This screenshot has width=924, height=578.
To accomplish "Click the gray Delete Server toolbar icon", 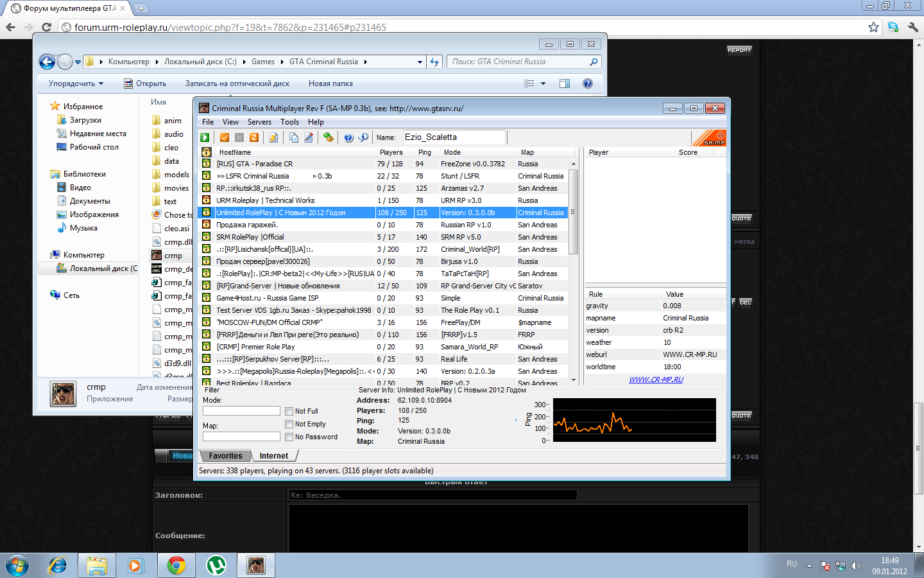I will coord(239,137).
